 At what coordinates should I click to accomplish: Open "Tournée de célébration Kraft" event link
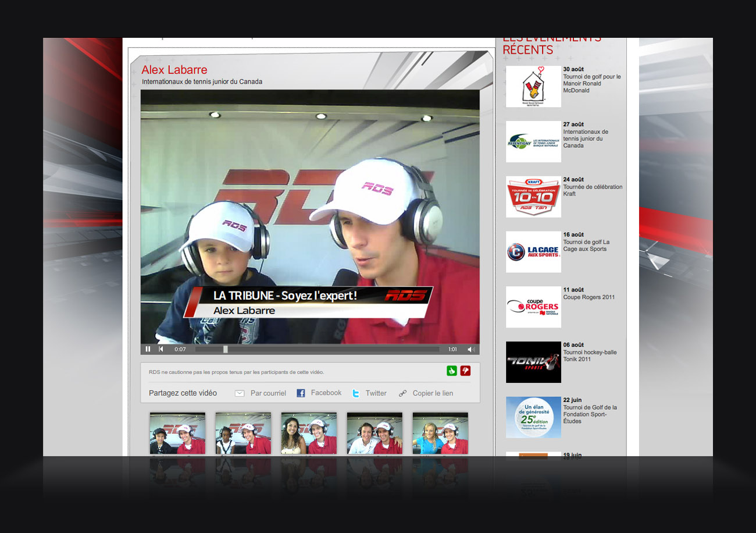coord(593,190)
